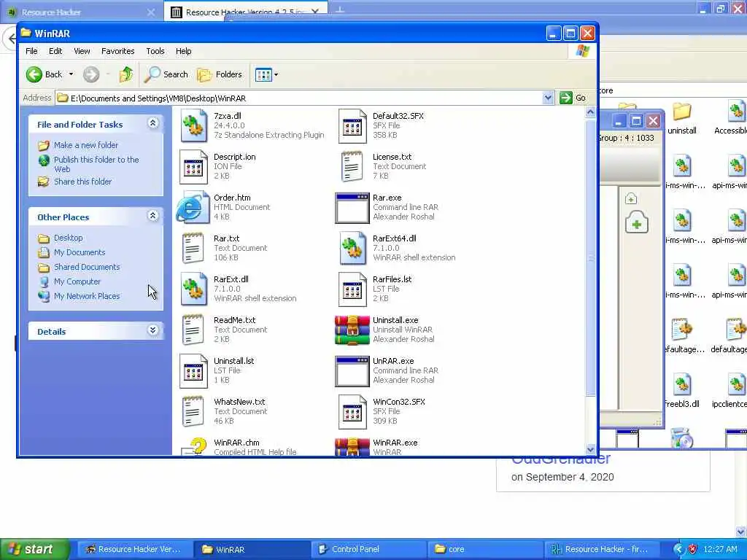
Task: Click the Up folder toolbar icon
Action: 125,74
